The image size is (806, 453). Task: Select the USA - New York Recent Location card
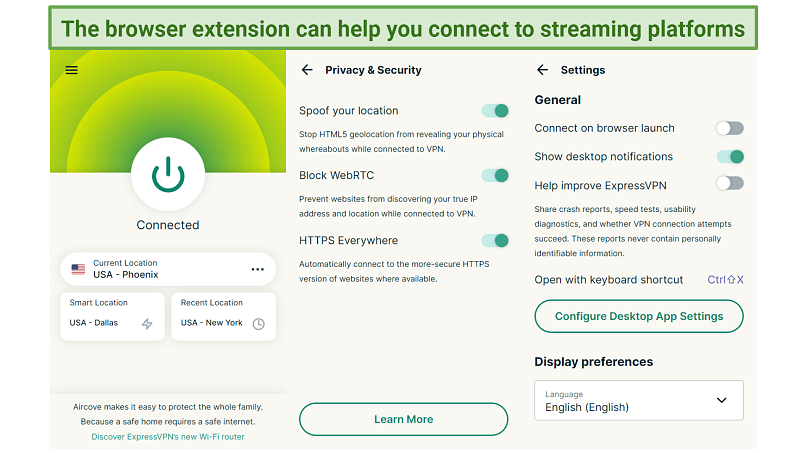[224, 316]
